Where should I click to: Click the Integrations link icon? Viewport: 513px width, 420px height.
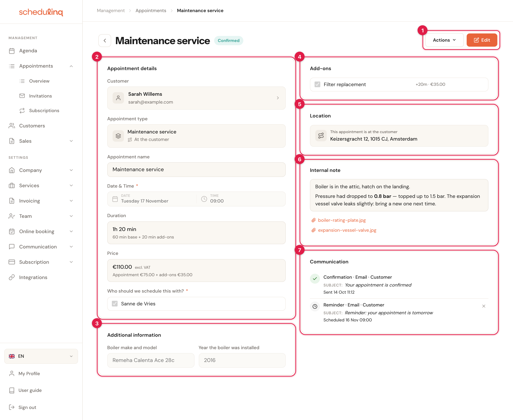coord(12,277)
